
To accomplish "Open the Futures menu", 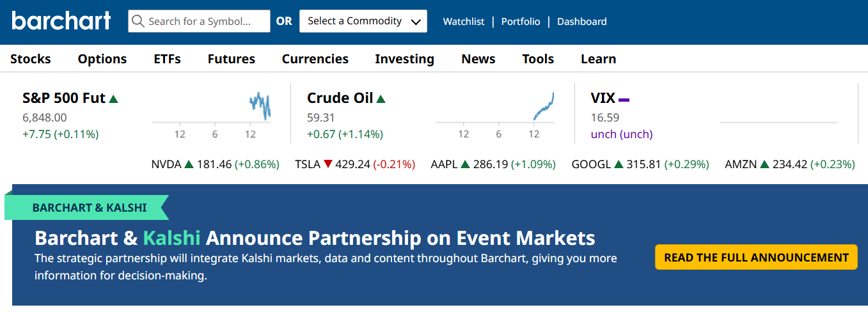I will [232, 59].
